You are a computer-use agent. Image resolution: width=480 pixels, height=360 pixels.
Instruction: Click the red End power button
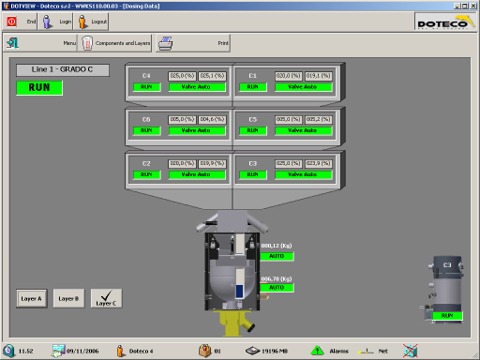coord(20,22)
